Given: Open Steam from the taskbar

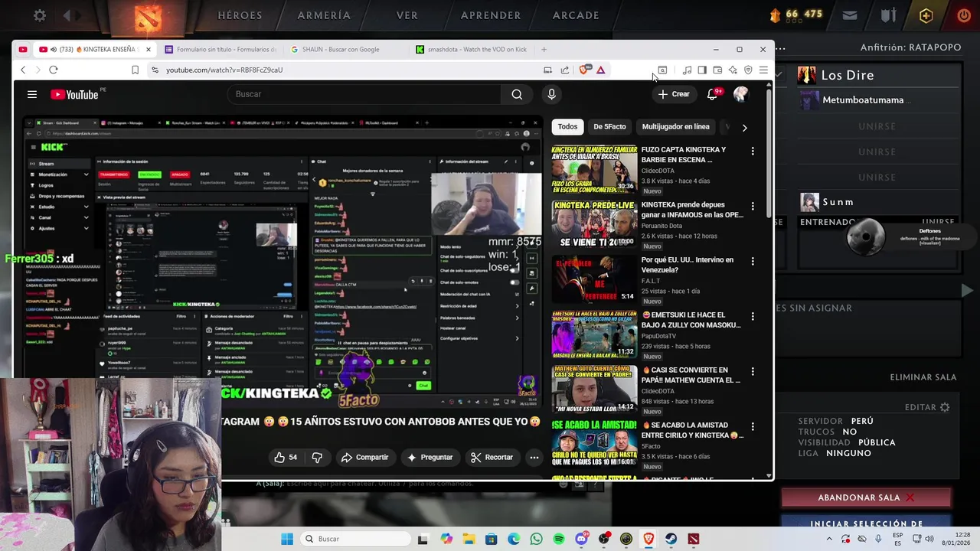Looking at the screenshot, I should coord(671,539).
